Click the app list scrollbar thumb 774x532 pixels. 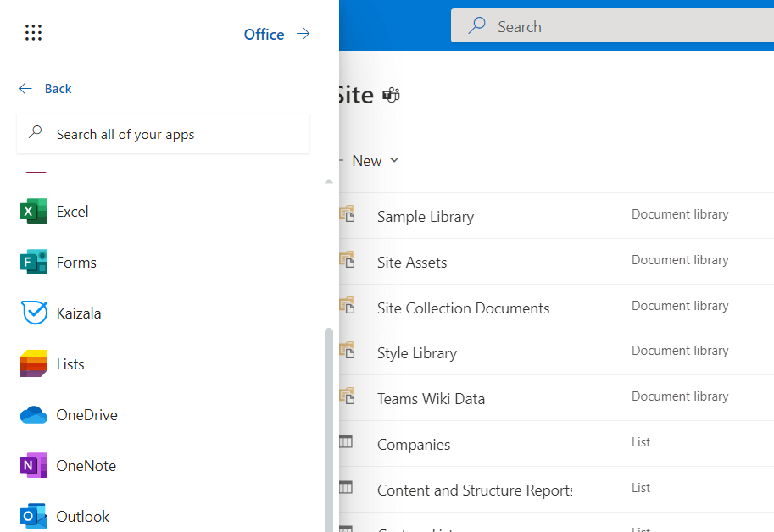(329, 429)
